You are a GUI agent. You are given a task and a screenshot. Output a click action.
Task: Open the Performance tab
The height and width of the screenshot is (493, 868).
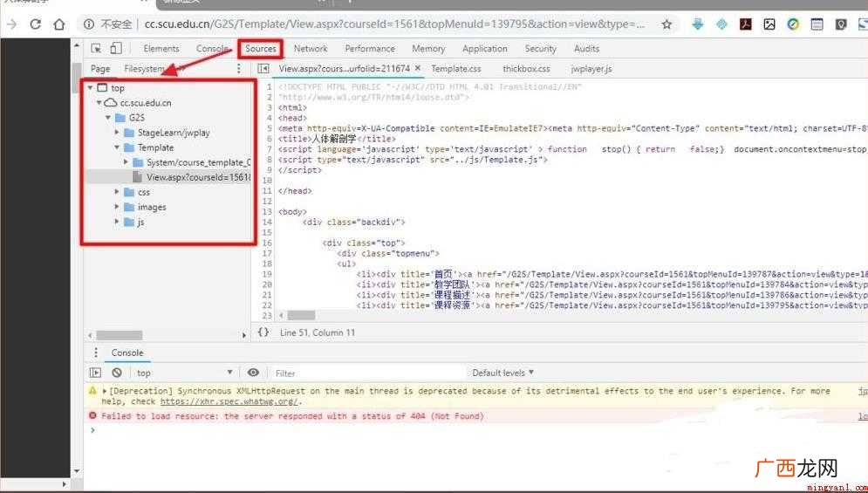(x=370, y=49)
